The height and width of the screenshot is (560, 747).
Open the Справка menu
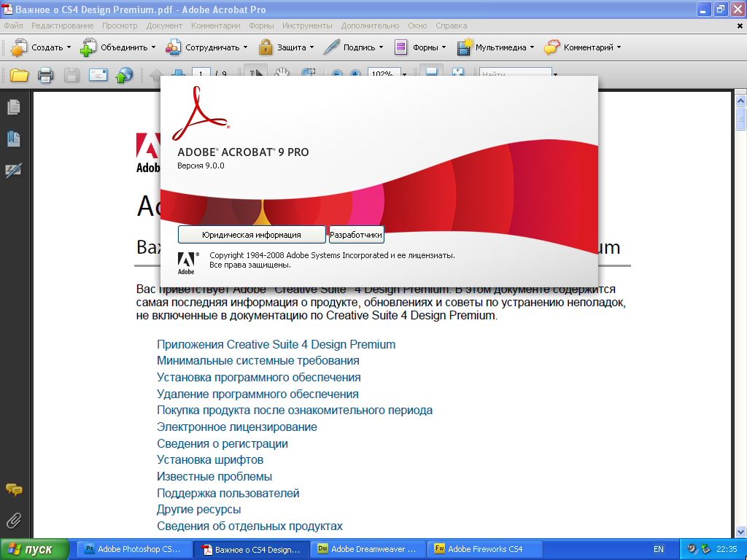point(451,26)
